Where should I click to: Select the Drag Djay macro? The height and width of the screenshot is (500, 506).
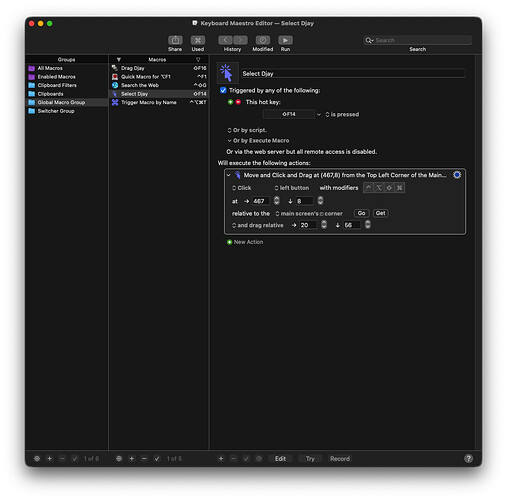click(159, 68)
